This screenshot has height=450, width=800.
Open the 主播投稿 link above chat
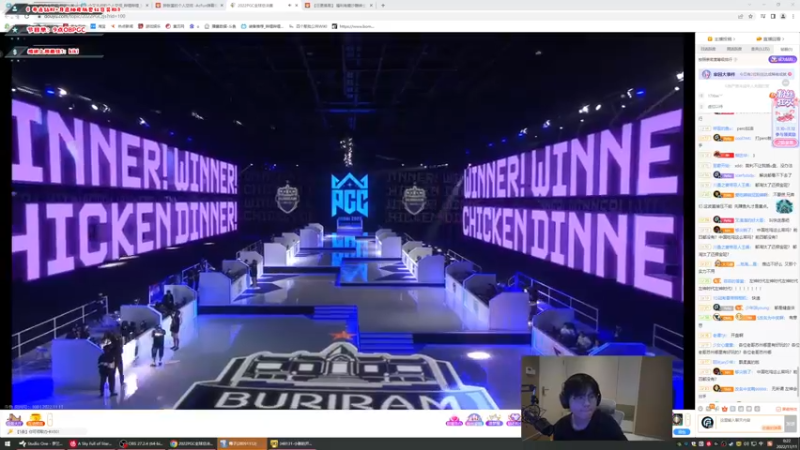coord(720,39)
